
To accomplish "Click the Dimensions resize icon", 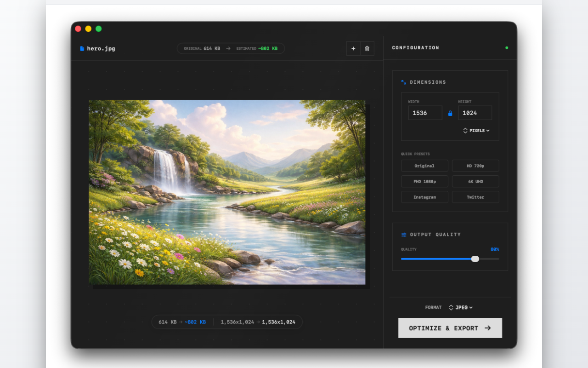I will 404,82.
